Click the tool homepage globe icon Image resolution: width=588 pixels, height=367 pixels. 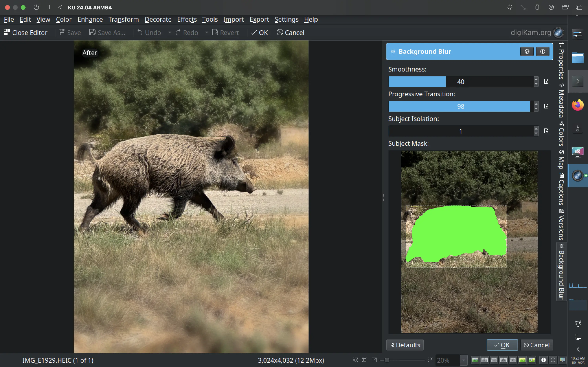527,51
